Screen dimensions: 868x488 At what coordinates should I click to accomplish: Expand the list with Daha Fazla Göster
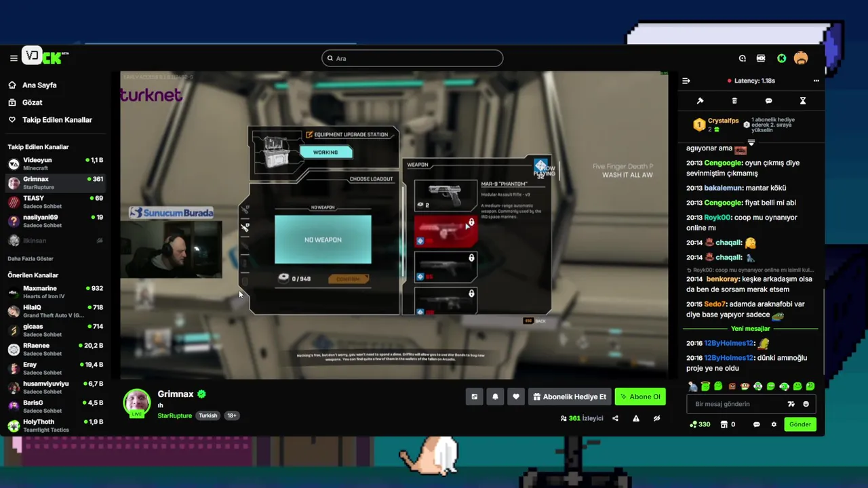click(x=31, y=259)
